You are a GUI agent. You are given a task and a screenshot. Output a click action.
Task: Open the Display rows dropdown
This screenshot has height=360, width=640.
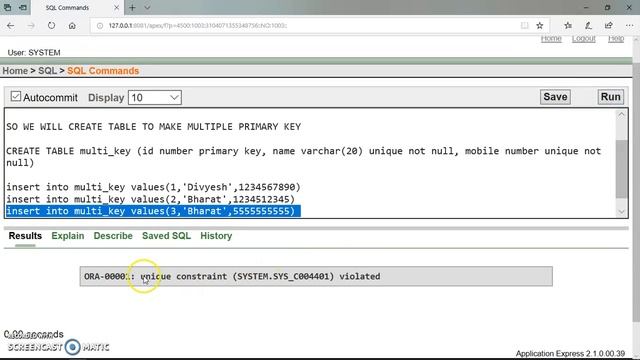(155, 98)
